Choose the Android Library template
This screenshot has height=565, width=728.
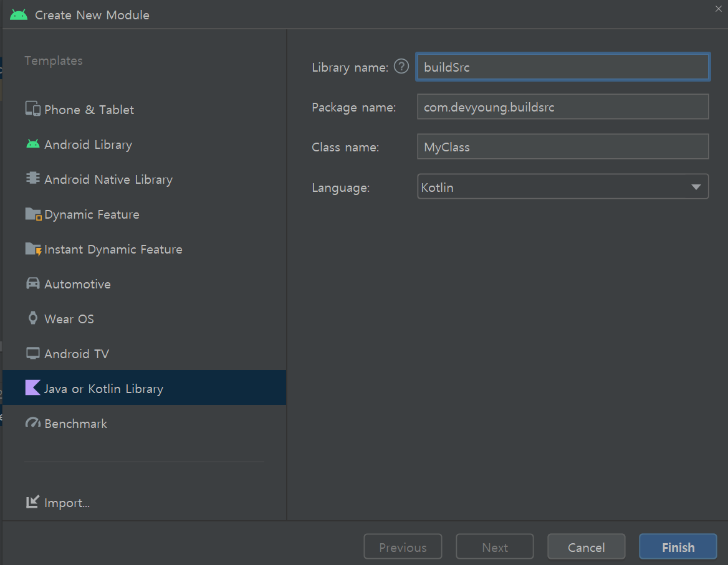click(144, 145)
